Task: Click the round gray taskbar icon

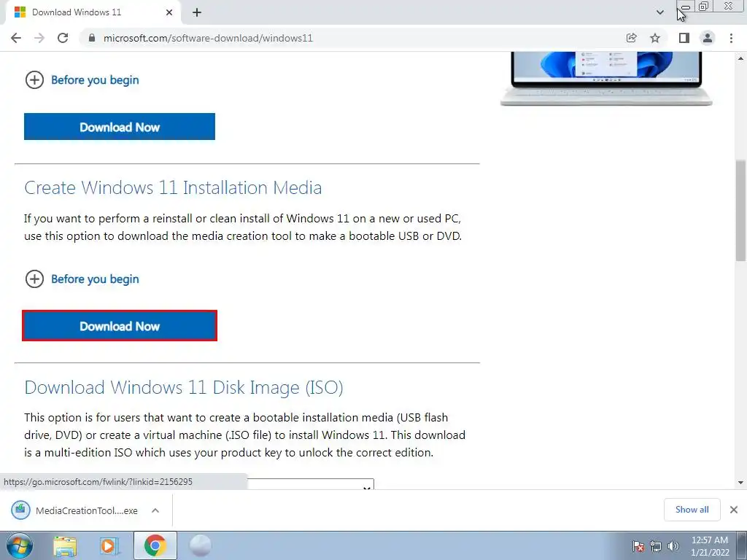Action: [200, 545]
